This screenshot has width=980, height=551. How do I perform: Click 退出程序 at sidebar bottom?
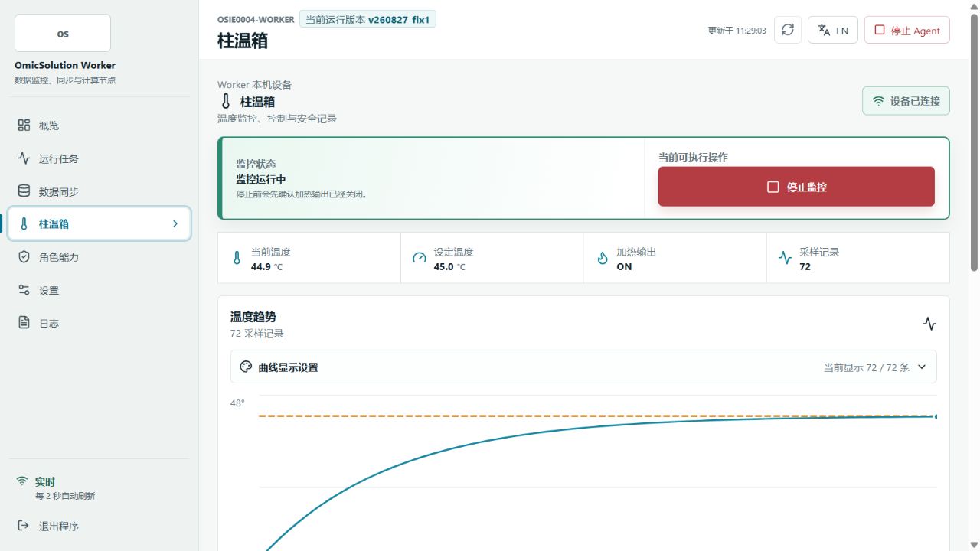(99, 526)
